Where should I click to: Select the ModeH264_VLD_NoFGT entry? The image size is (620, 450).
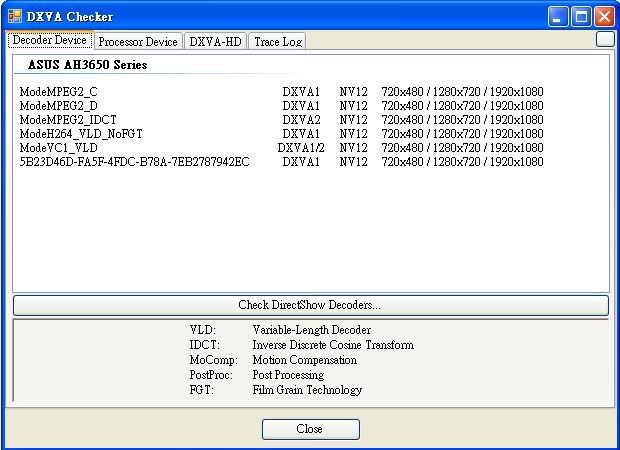coord(282,134)
